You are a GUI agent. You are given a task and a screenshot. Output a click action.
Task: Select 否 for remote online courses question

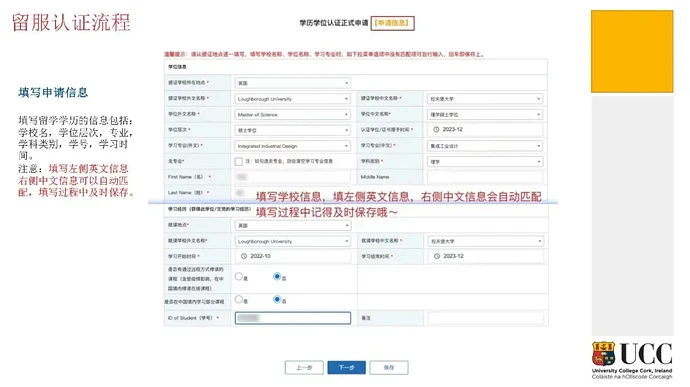pos(277,276)
